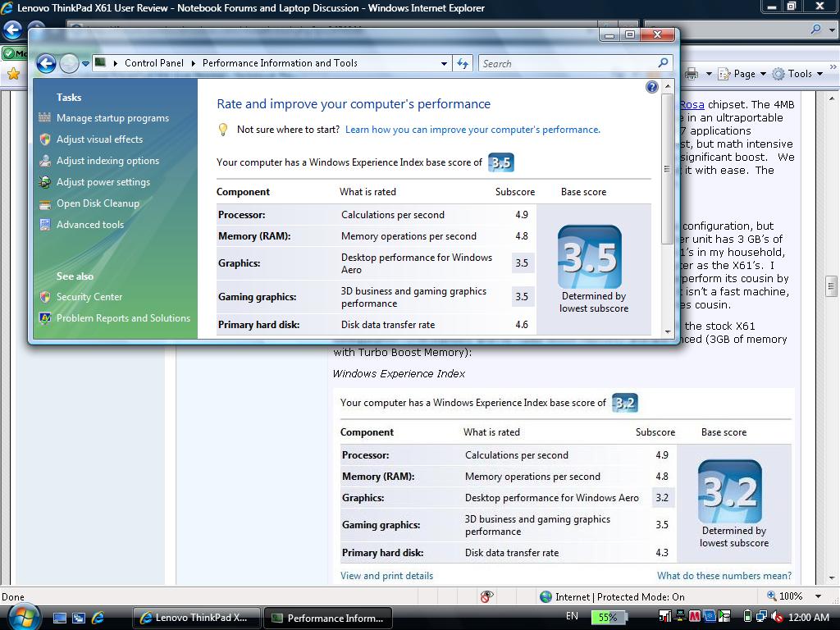Refresh the Control Panel address bar
The width and height of the screenshot is (840, 630).
[463, 64]
